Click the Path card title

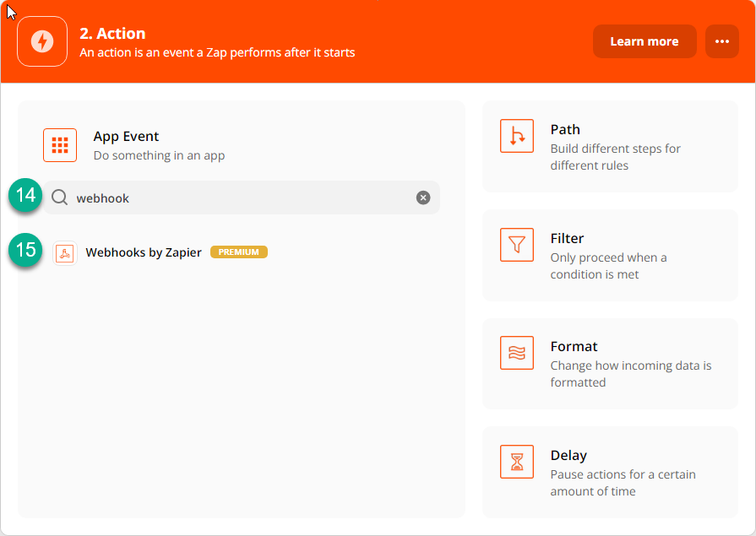pos(565,130)
